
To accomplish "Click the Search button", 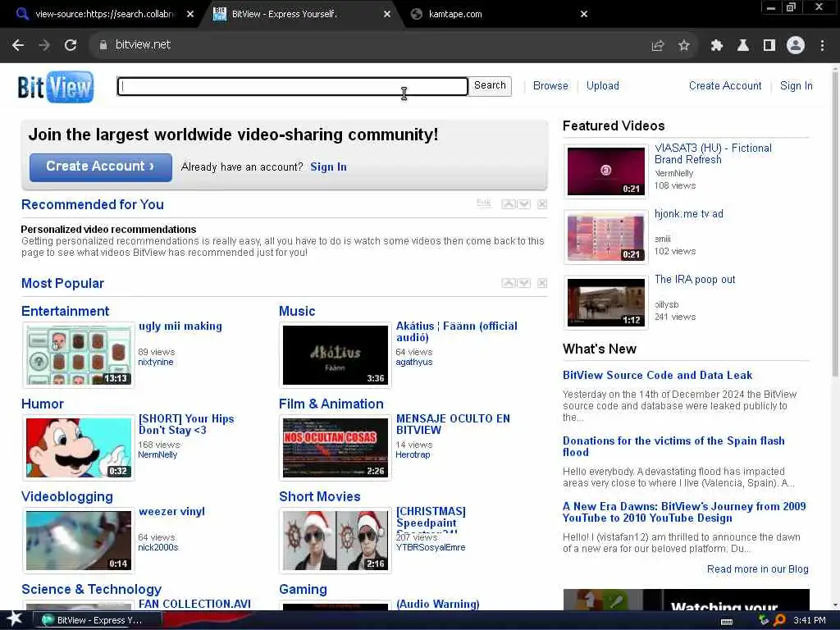I will [490, 85].
